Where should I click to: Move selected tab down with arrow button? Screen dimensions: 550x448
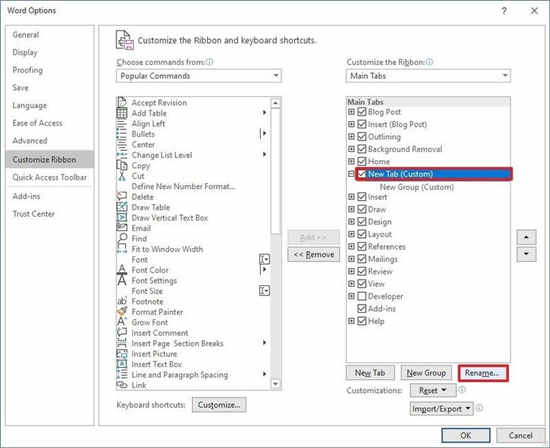point(526,254)
